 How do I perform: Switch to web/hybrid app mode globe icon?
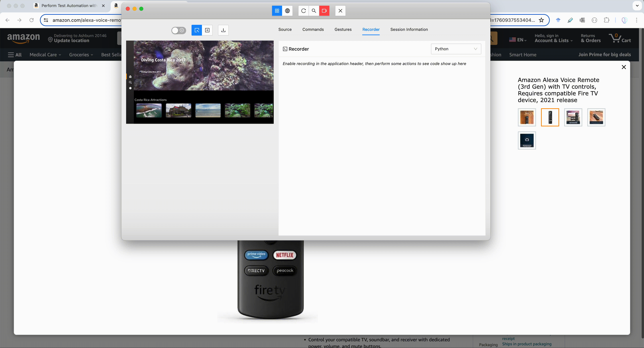point(287,11)
